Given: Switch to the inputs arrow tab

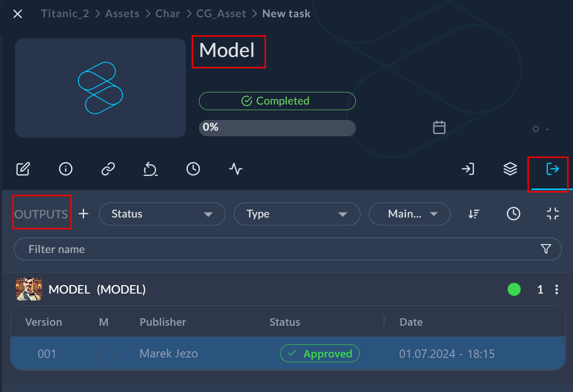Looking at the screenshot, I should click(468, 169).
